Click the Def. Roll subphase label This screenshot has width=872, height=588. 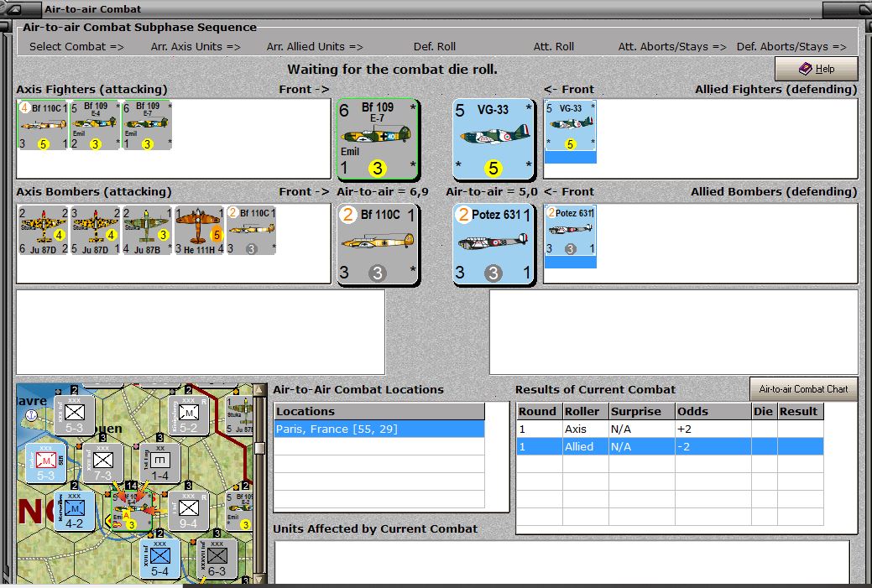(435, 47)
